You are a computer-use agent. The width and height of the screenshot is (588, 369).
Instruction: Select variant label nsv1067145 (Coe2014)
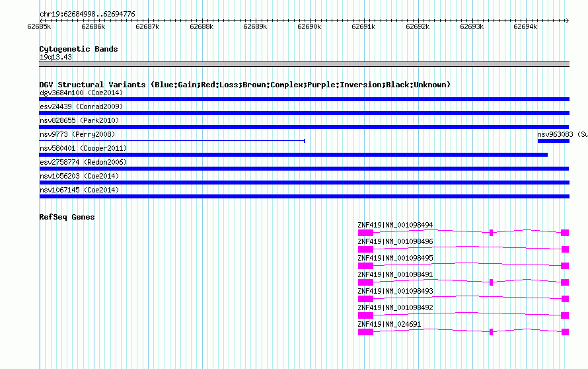[x=79, y=190]
